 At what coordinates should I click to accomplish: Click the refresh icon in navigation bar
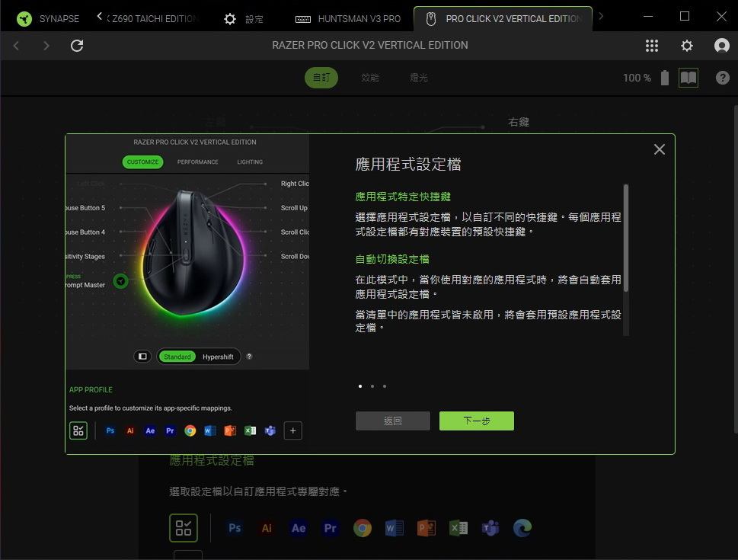click(x=77, y=46)
